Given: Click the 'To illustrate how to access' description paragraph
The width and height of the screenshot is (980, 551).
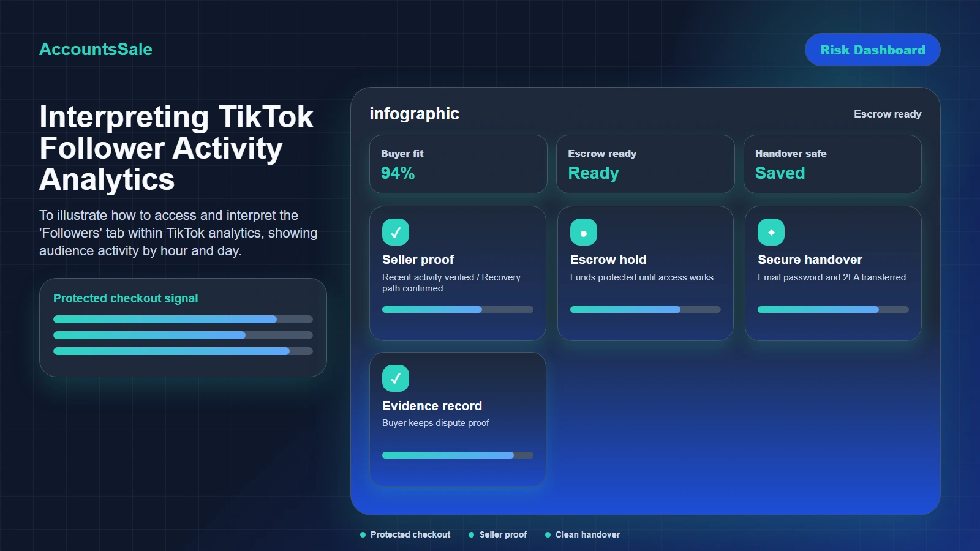Looking at the screenshot, I should [178, 233].
